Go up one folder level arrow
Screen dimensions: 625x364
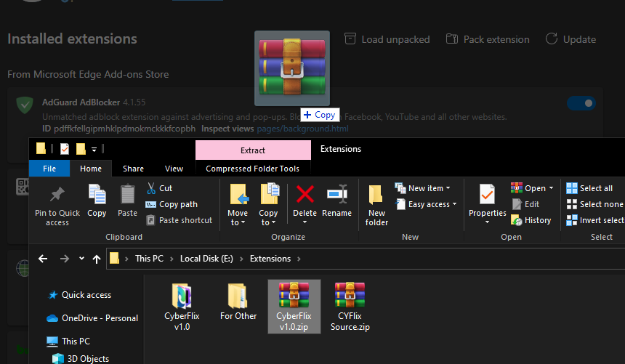coord(97,259)
